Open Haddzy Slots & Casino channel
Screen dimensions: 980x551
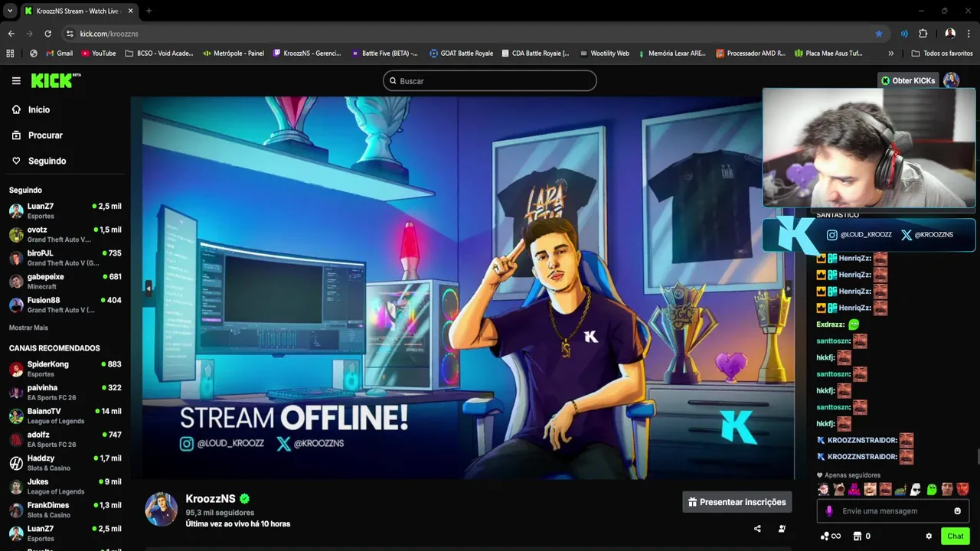tap(65, 463)
